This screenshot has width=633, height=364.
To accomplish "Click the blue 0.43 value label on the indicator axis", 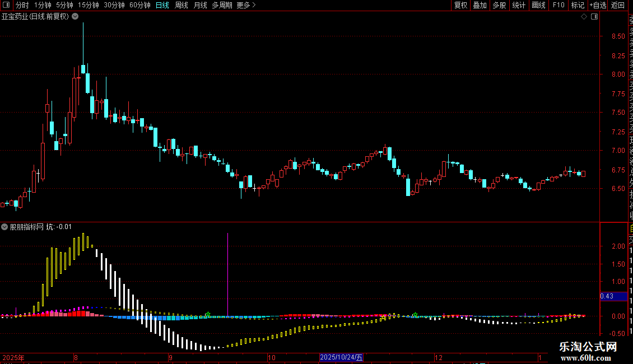I will point(613,296).
